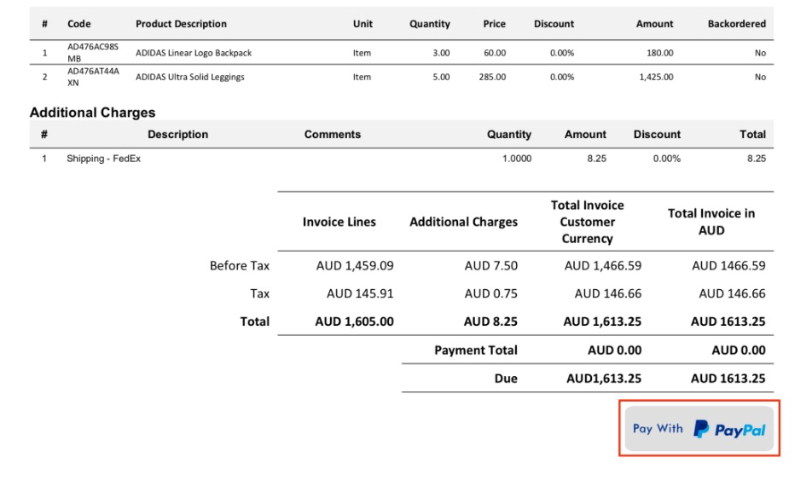Select the Shipping - FedEx charge row
The image size is (812, 504).
103,159
